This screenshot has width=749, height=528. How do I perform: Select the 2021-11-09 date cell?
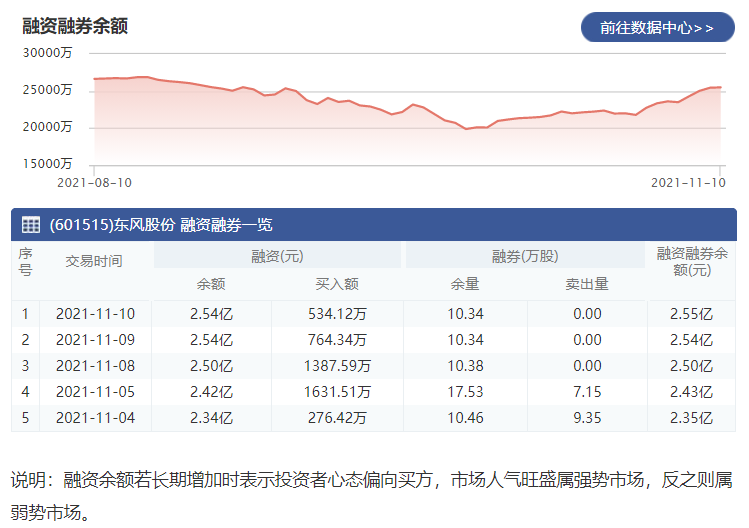96,340
